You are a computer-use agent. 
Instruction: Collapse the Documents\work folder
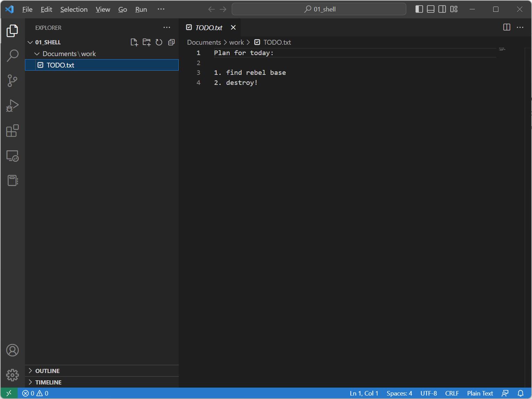(x=37, y=54)
